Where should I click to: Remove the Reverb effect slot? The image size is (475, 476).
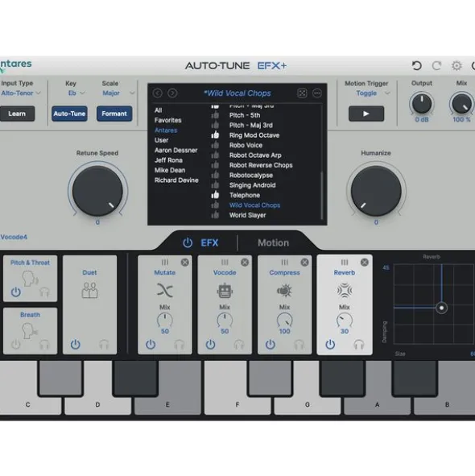365,263
